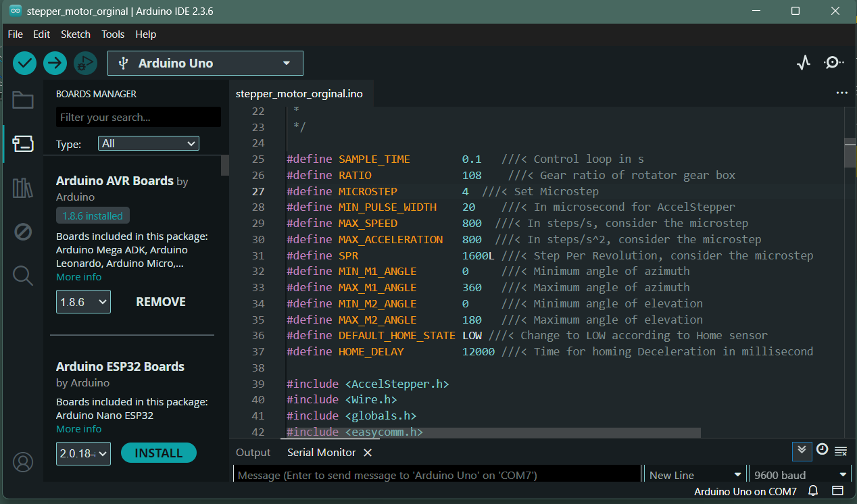
Task: Click the #define DEFAULT_HOME_STATE line
Action: [527, 335]
